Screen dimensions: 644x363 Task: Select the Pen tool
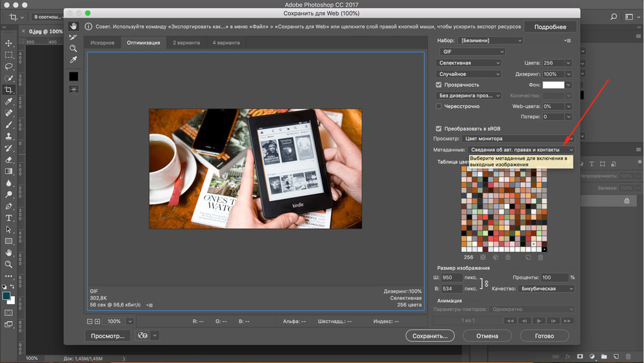coord(8,206)
